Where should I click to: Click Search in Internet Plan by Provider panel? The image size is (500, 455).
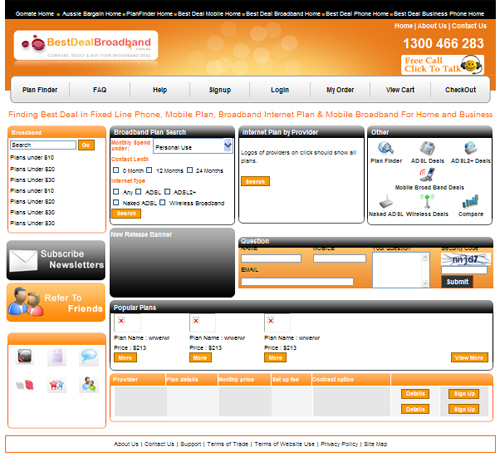[255, 181]
